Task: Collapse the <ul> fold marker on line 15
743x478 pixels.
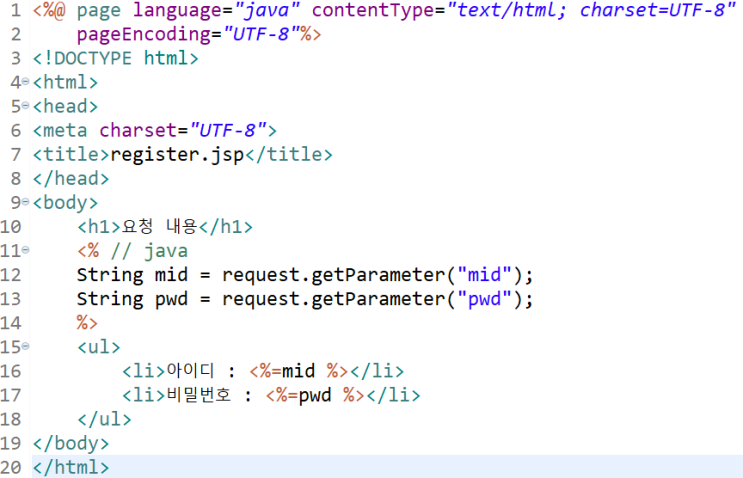Action: [x=25, y=347]
